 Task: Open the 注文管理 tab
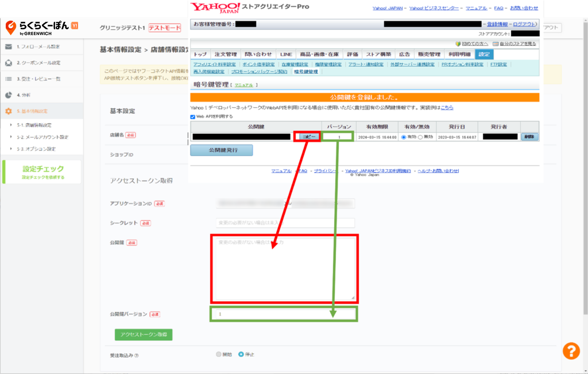(x=225, y=54)
